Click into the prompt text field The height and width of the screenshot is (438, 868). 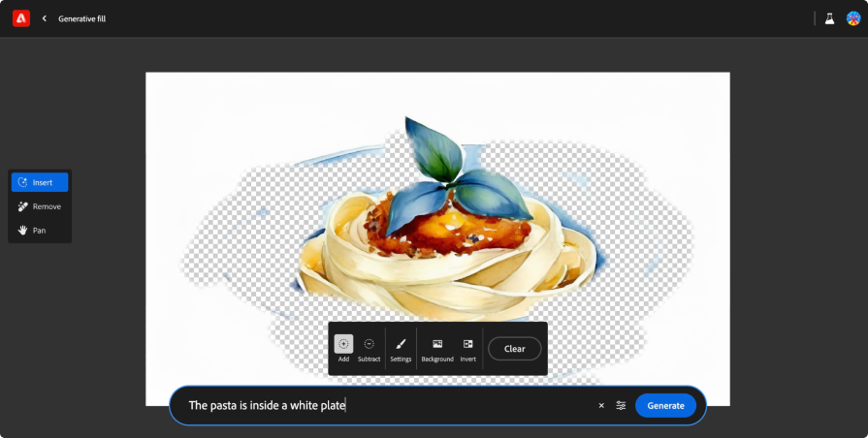click(388, 405)
